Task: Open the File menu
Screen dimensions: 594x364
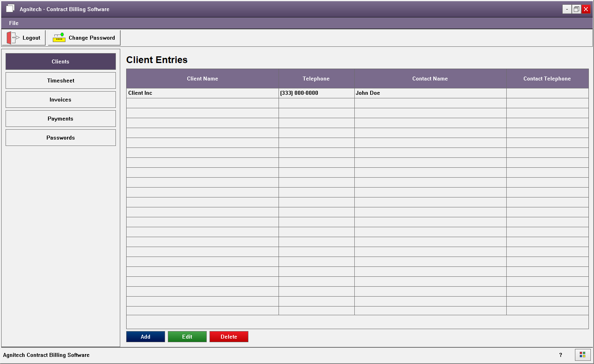Action: (x=14, y=23)
